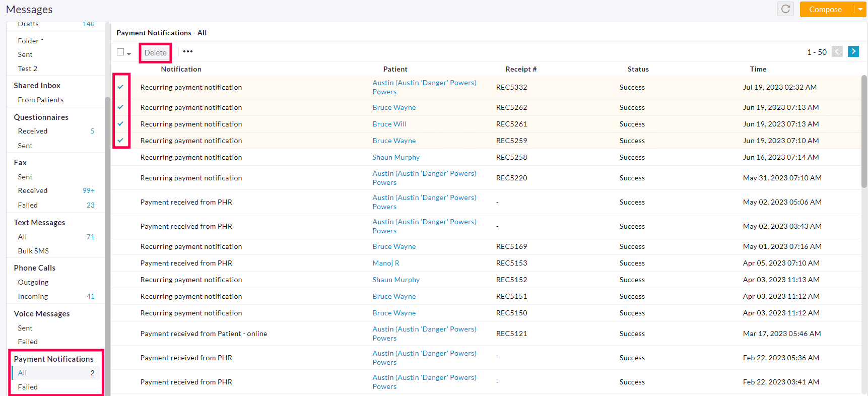The height and width of the screenshot is (396, 868).
Task: Deselect the REC5261 Bruce Will row
Action: [121, 123]
